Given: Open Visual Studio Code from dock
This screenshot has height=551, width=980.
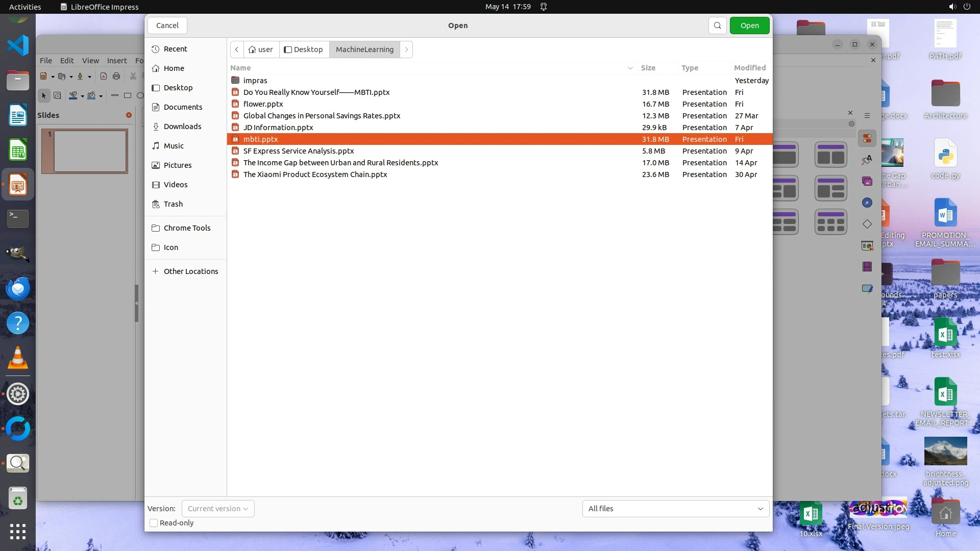Looking at the screenshot, I should tap(18, 46).
